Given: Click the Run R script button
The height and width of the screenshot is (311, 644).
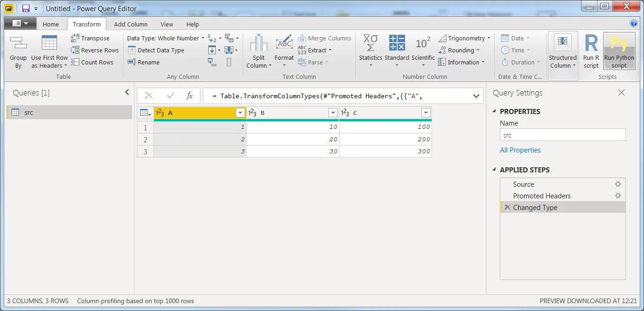Looking at the screenshot, I should click(591, 51).
